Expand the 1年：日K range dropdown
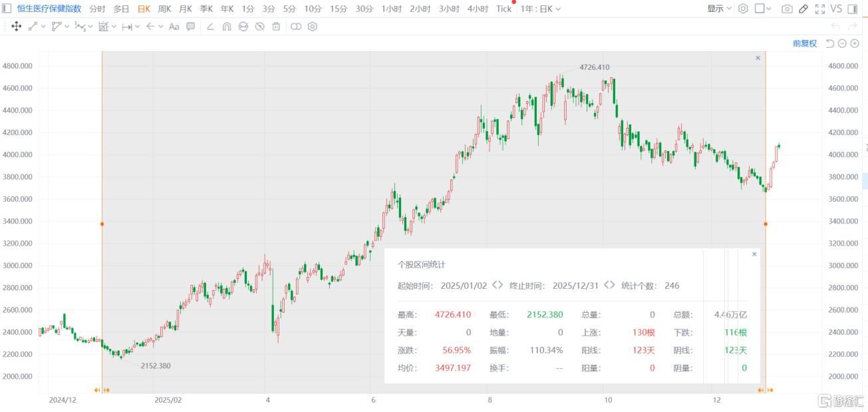 pyautogui.click(x=540, y=9)
